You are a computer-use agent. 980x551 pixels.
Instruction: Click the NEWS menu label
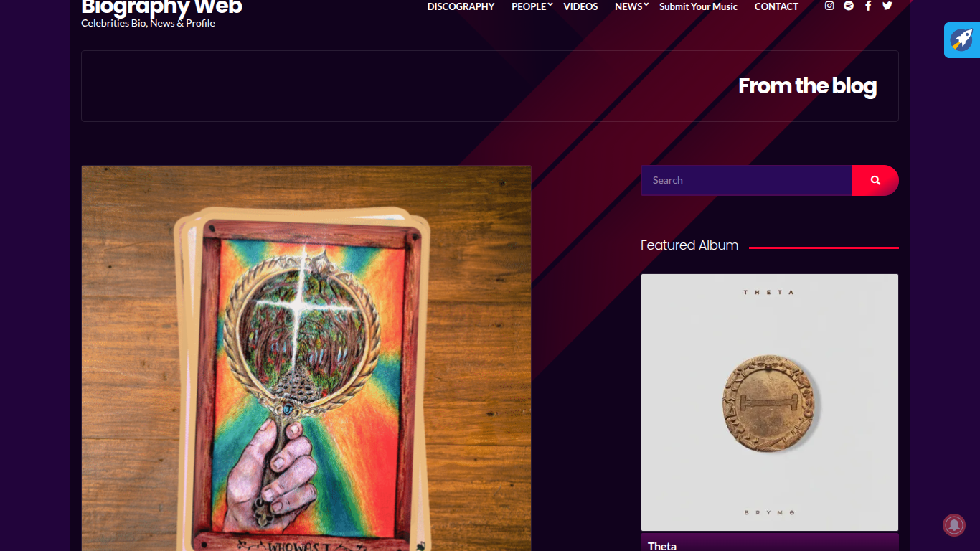(x=628, y=6)
